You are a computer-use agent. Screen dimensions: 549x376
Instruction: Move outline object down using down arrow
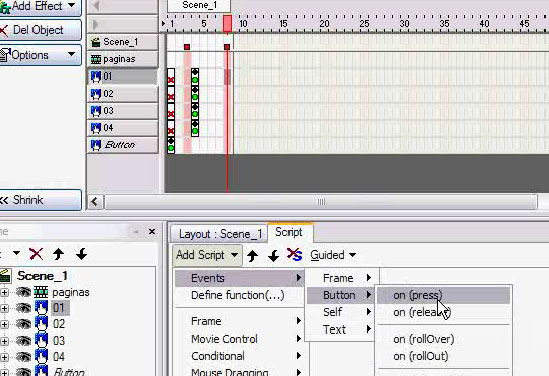pyautogui.click(x=81, y=254)
